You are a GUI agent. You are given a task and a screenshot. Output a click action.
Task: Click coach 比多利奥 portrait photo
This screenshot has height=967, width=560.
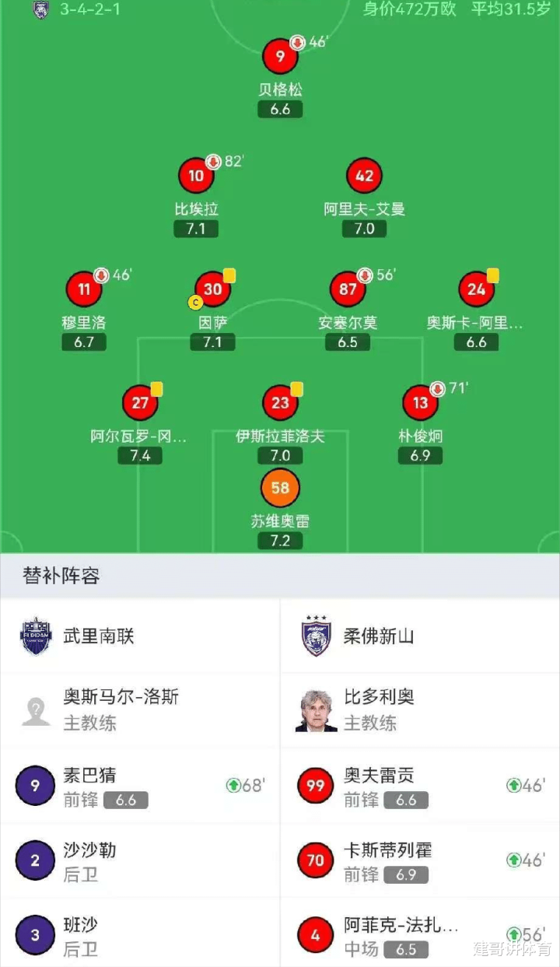coord(317,709)
